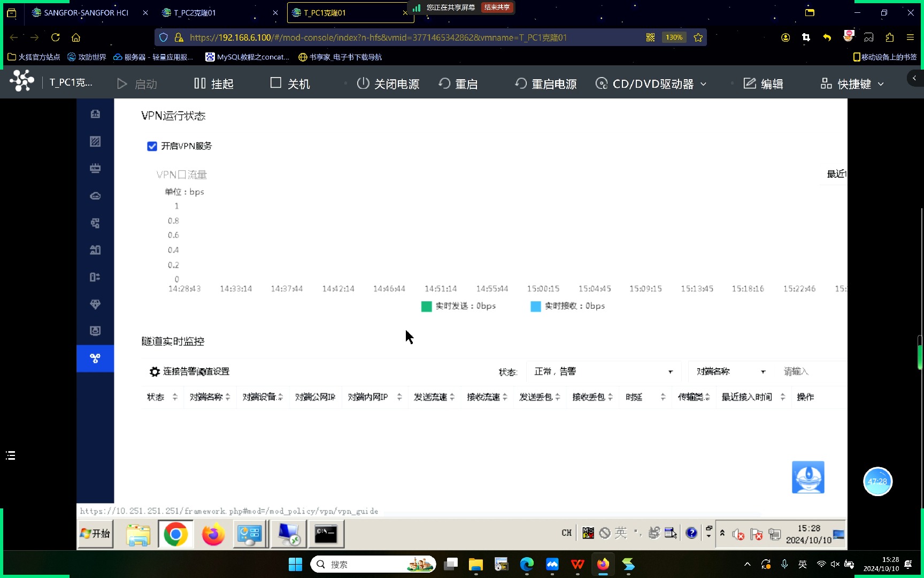
Task: Open the bar-chart buildings icon in the blue sidebar
Action: (x=95, y=250)
